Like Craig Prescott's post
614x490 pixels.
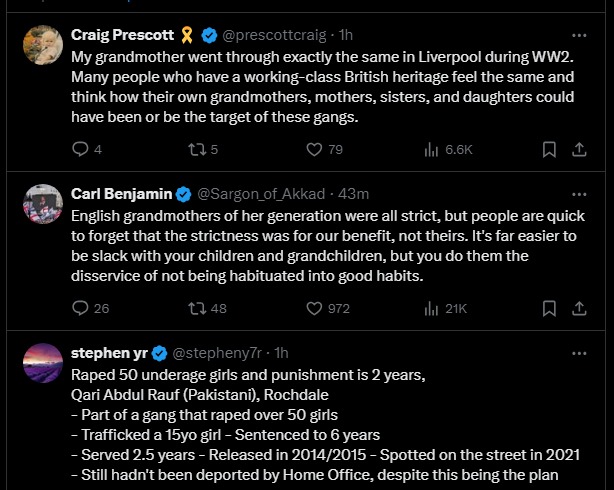(x=314, y=150)
